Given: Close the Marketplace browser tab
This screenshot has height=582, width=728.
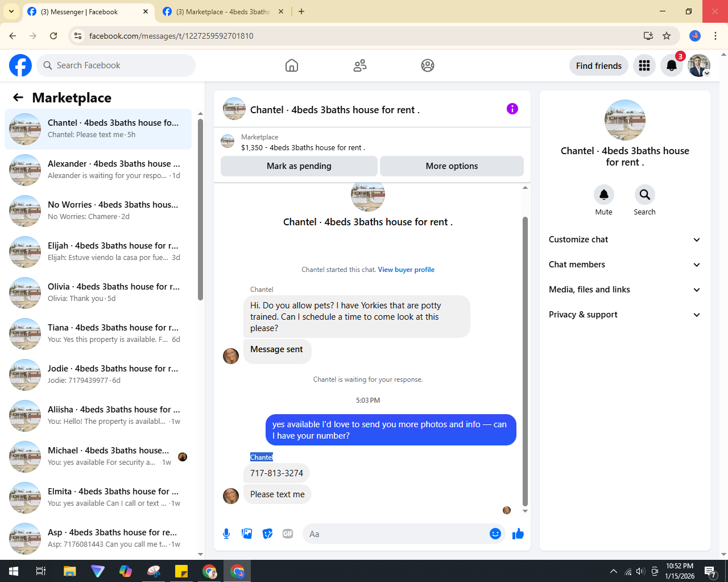Looking at the screenshot, I should 280,11.
